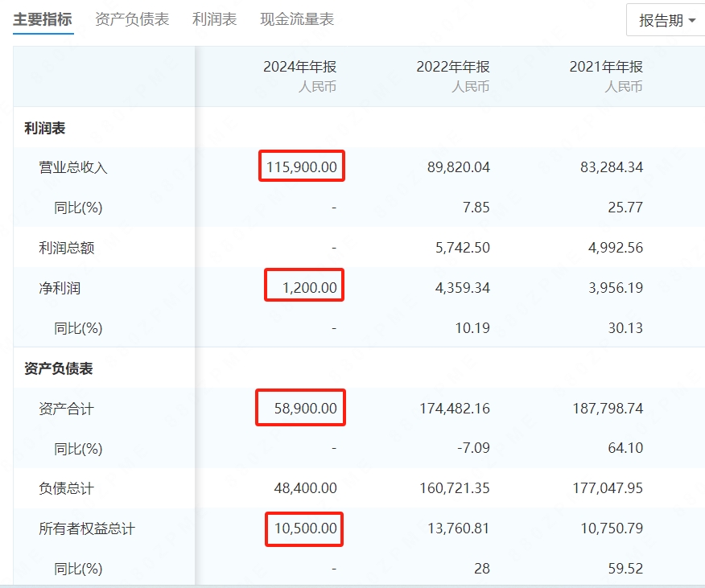Select the value 1,200.00
The width and height of the screenshot is (705, 588).
pyautogui.click(x=310, y=288)
